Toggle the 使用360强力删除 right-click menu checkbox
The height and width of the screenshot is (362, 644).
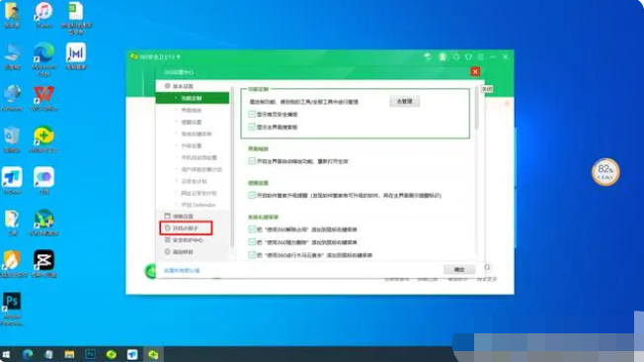(x=252, y=242)
